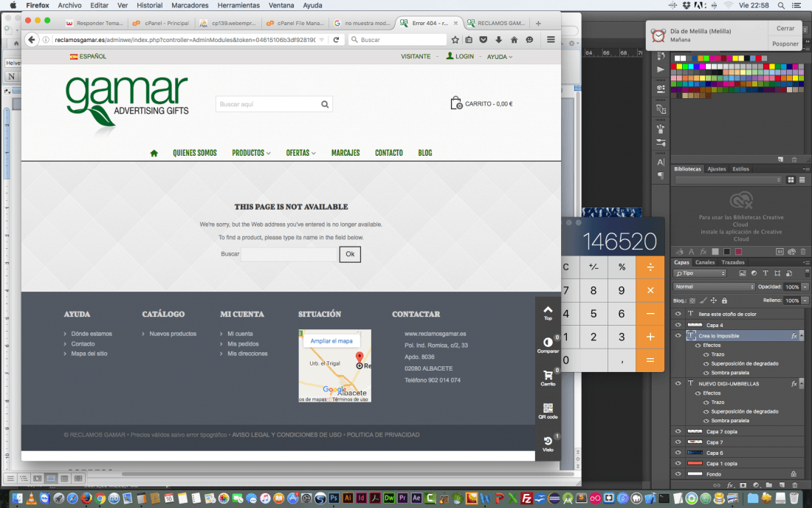Click 'Ampliar el mapa' on the map
This screenshot has width=812, height=508.
(x=331, y=340)
